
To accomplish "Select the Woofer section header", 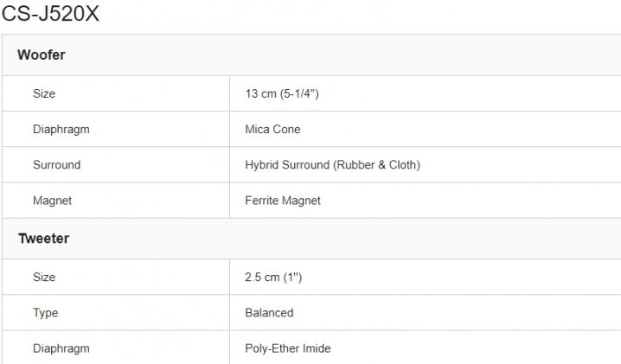I will point(311,55).
